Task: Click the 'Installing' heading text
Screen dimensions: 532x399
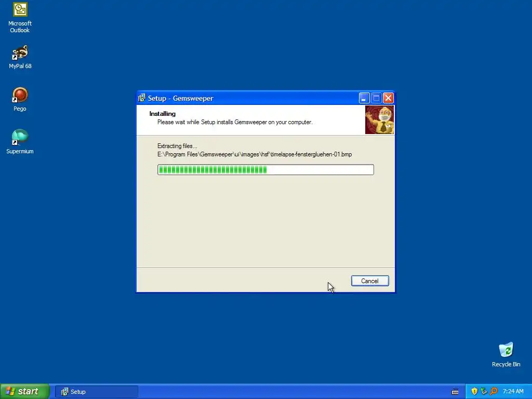Action: tap(163, 114)
